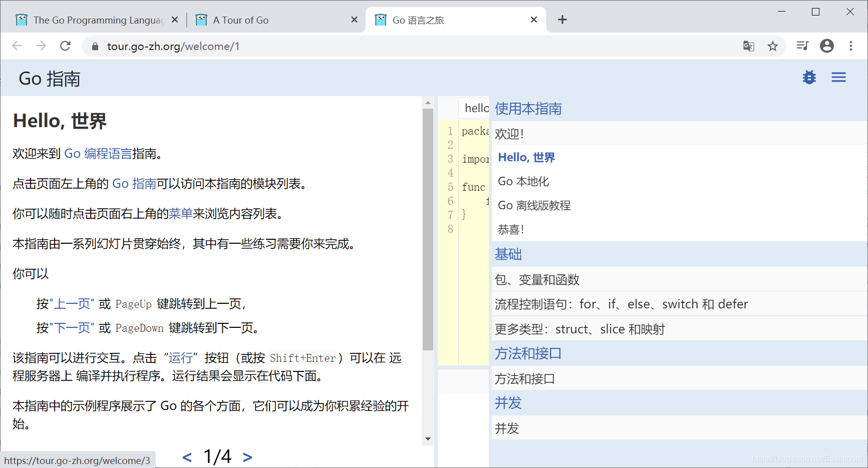Click the '1/4' page indicator

217,456
